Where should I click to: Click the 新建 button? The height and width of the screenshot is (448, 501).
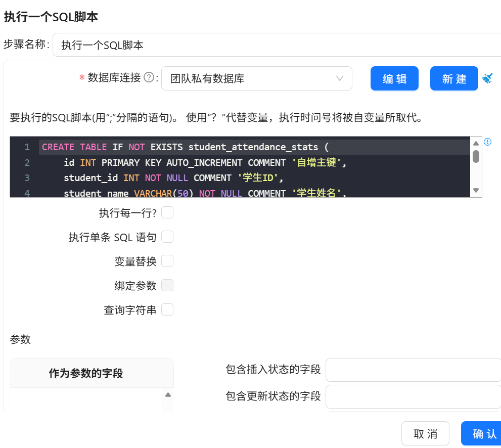pos(454,78)
